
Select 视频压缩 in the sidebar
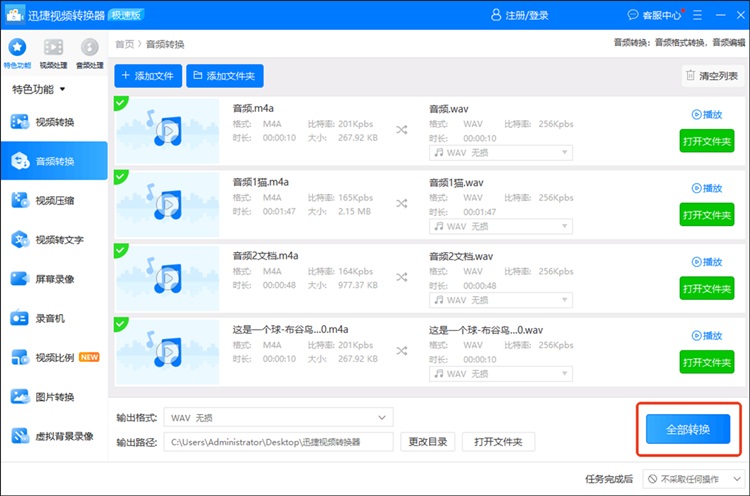(54, 200)
